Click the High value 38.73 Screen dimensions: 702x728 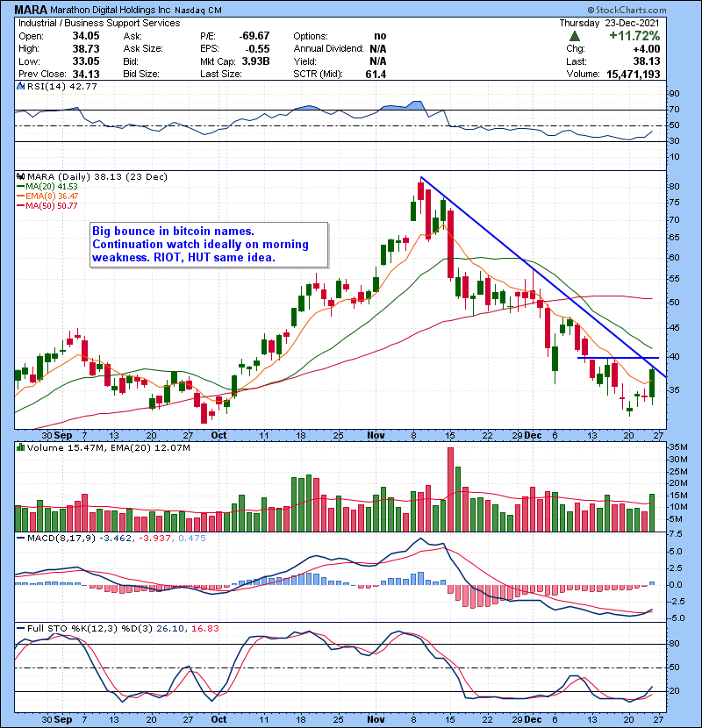tap(86, 48)
